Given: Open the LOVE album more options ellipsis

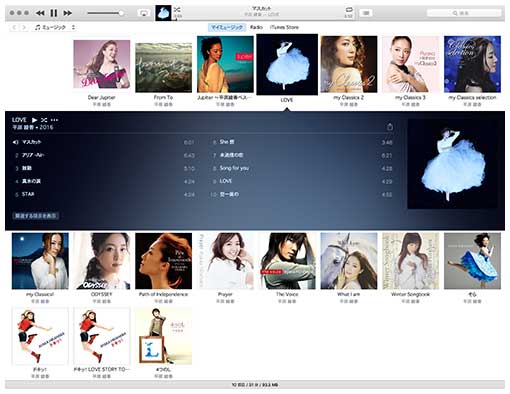Looking at the screenshot, I should coord(54,120).
